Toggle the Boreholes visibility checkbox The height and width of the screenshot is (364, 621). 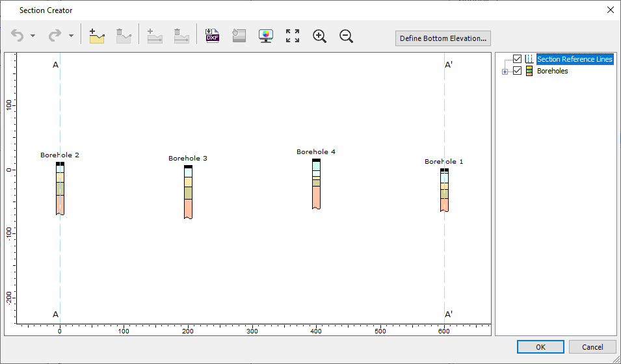tap(518, 71)
